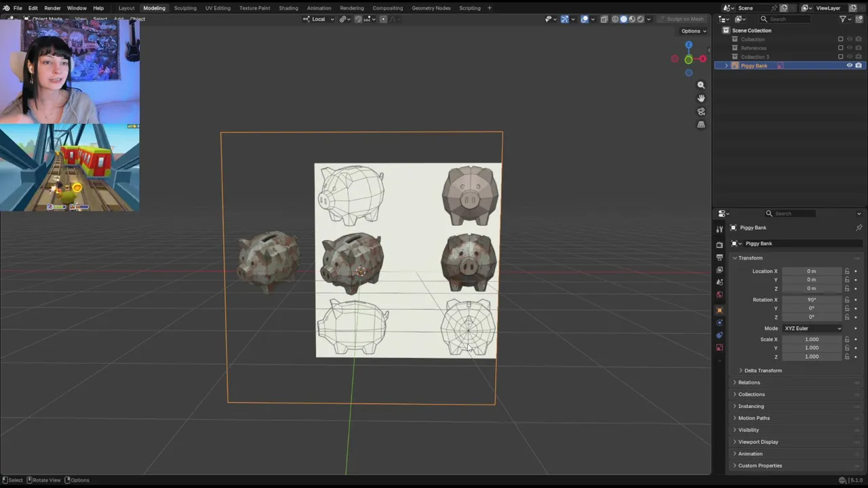
Task: Open the World properties tab
Action: pos(719,295)
